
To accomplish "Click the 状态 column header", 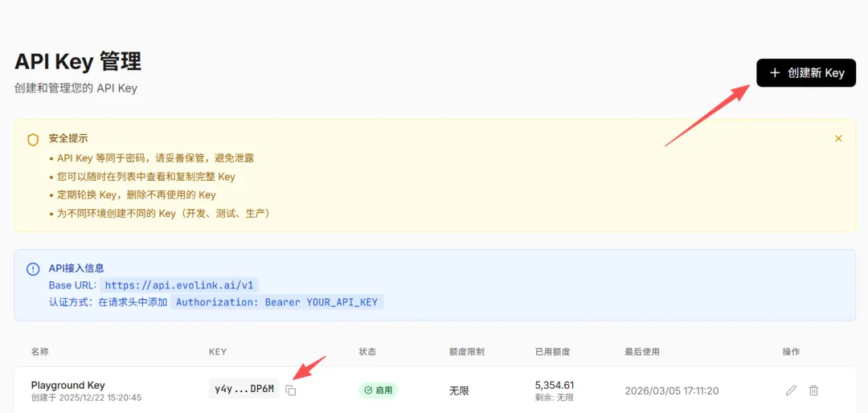I will point(367,352).
